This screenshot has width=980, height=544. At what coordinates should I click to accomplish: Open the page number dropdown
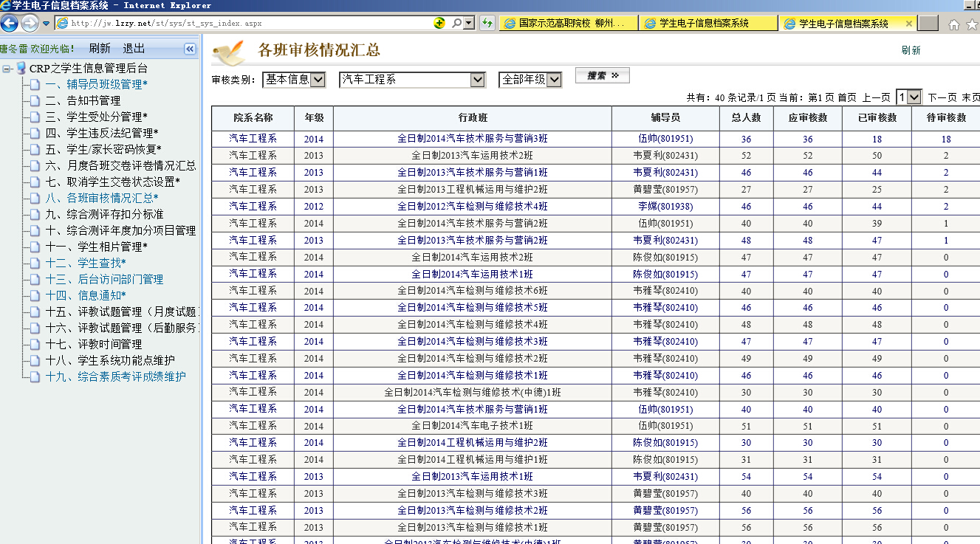click(914, 97)
